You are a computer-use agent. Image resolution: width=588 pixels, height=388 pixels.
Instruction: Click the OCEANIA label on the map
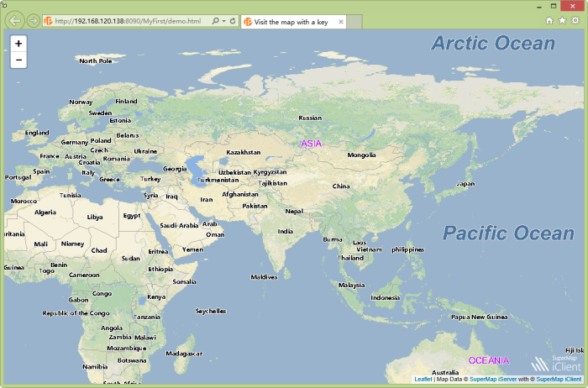tap(488, 360)
